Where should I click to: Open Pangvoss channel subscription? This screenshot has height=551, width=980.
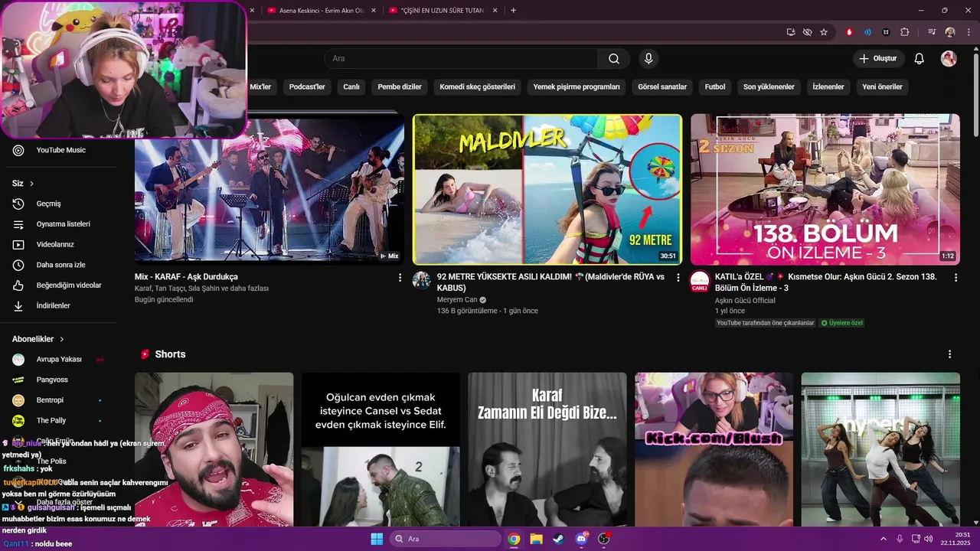point(61,380)
